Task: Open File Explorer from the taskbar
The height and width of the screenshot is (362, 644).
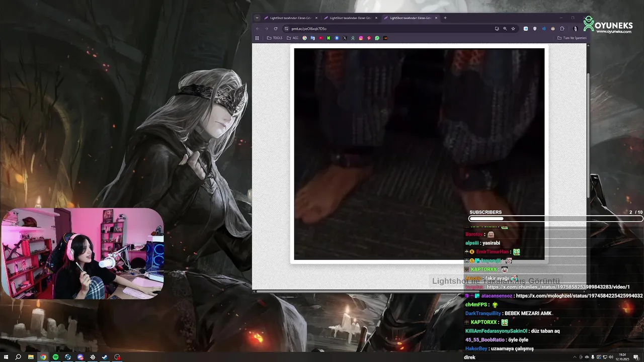Action: (31, 357)
